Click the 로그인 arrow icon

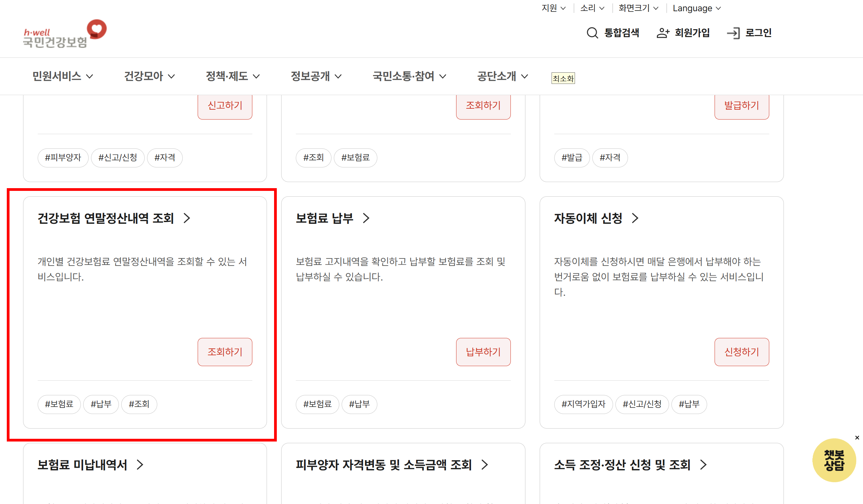[733, 33]
